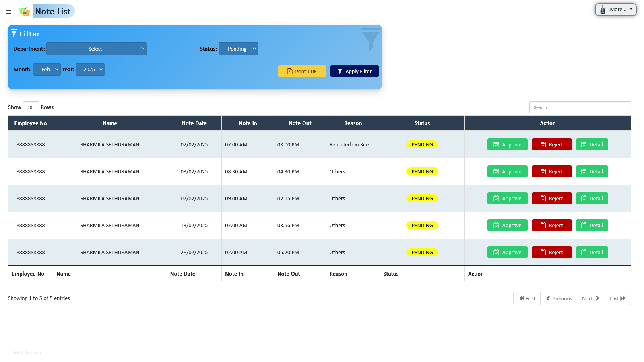The image size is (644, 362).
Task: Reject the note dated 28/02/2025
Action: [x=551, y=252]
